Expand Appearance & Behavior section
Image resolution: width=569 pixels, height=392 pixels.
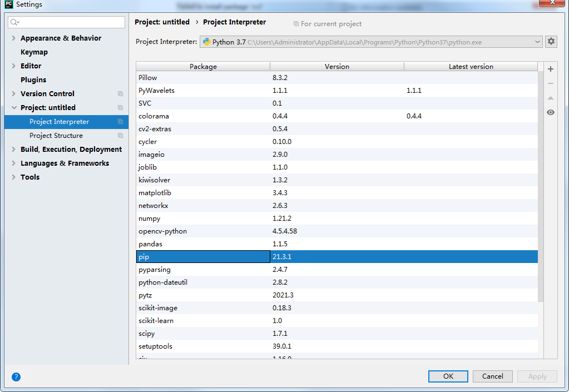tap(13, 38)
